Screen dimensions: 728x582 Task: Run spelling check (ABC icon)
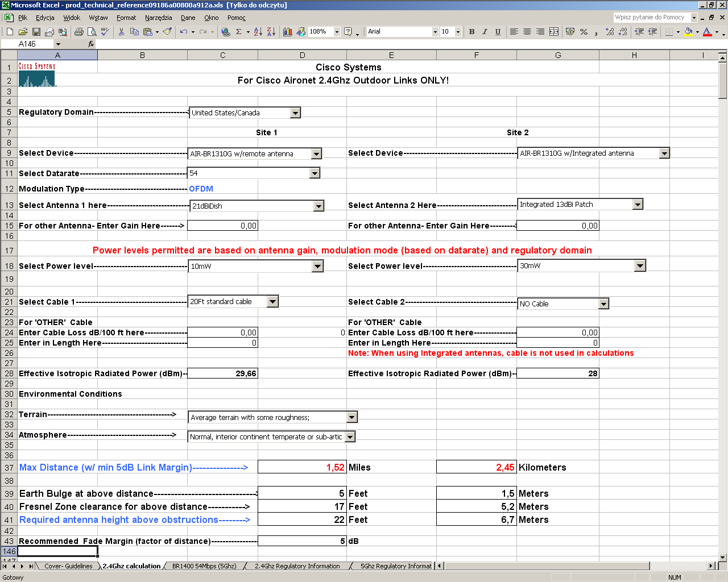pos(105,32)
